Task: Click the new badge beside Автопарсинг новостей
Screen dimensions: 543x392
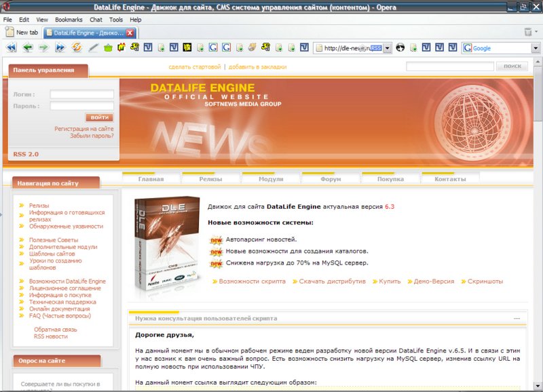Action: [216, 240]
